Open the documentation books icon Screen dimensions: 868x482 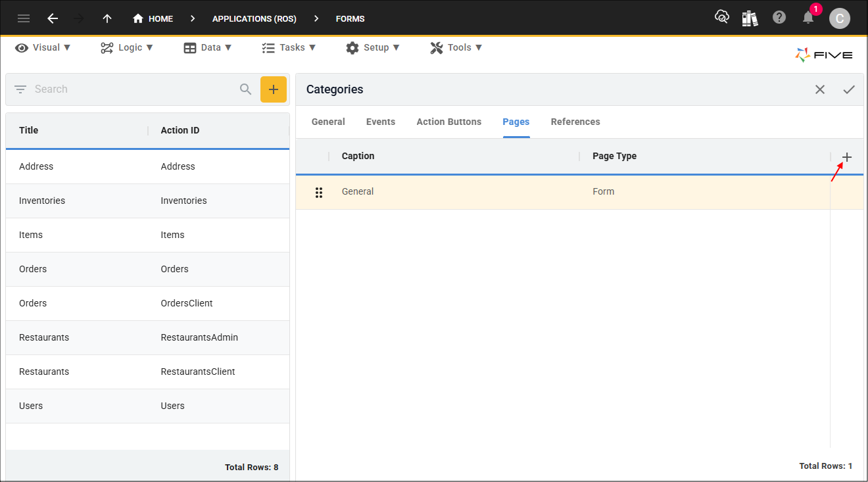[x=750, y=18]
